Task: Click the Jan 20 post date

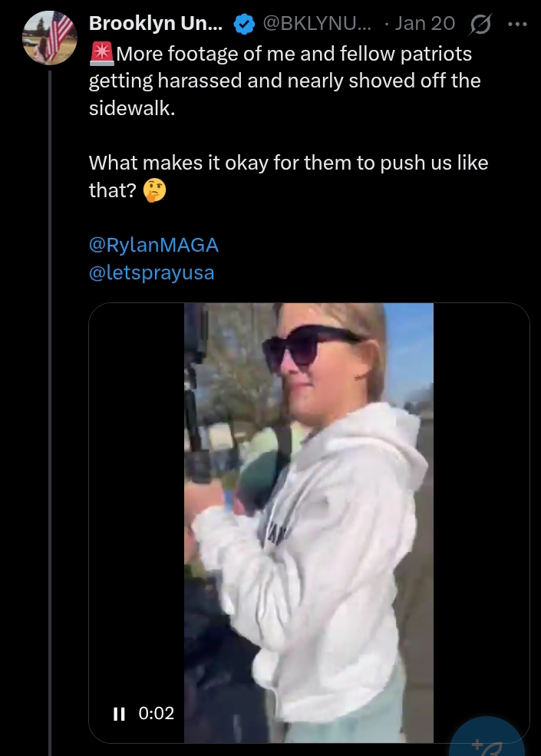Action: point(424,24)
